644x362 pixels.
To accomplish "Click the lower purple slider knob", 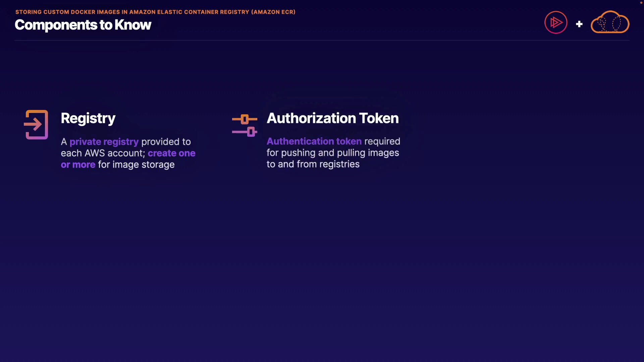I will coord(251,132).
